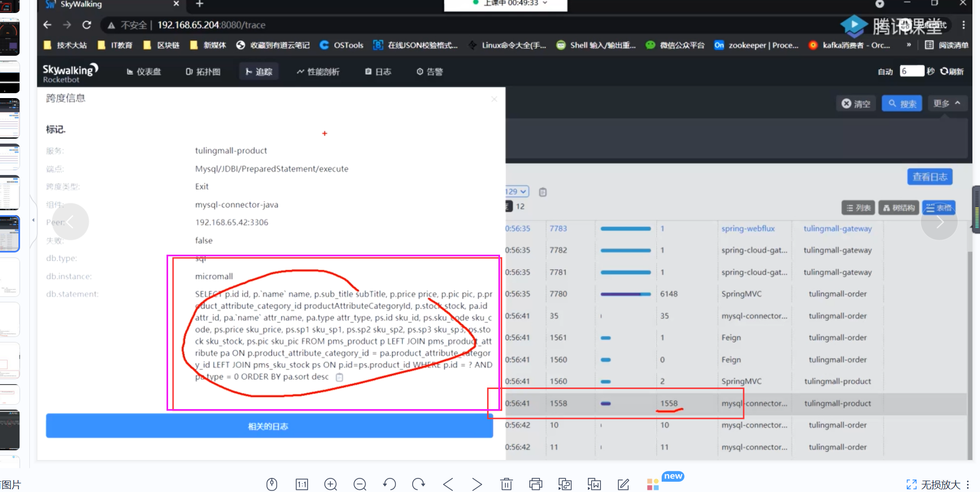
Task: Zoom in with the magnifier plus icon
Action: pos(331,484)
